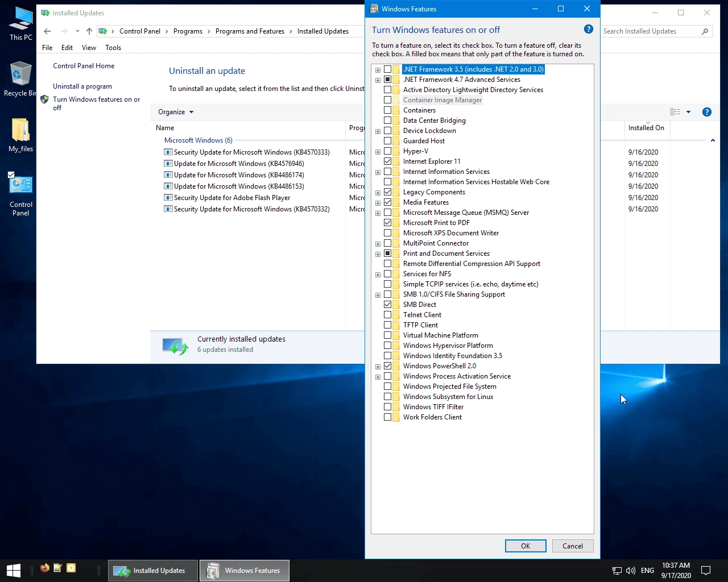The height and width of the screenshot is (582, 728).
Task: Open the Organize dropdown
Action: 176,112
